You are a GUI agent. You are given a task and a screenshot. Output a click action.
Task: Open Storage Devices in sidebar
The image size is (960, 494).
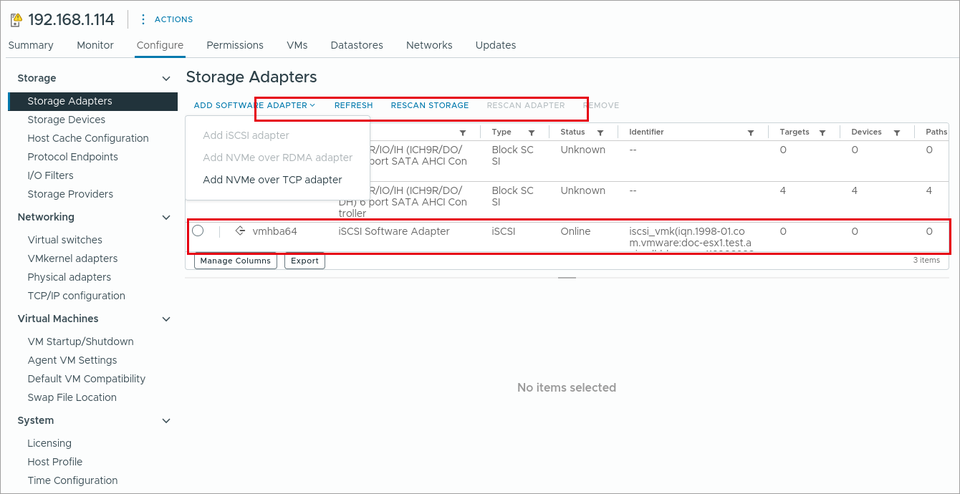[x=66, y=119]
